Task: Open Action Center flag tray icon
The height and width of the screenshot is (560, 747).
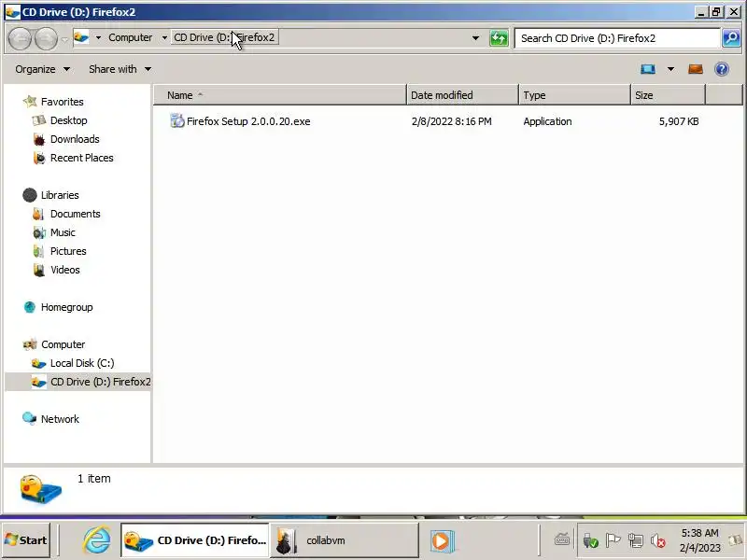Action: (613, 540)
